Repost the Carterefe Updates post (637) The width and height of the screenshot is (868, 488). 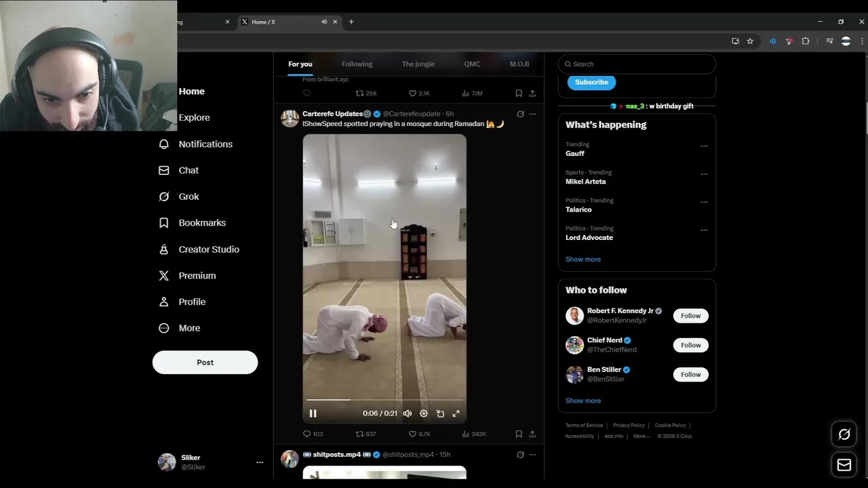(366, 434)
